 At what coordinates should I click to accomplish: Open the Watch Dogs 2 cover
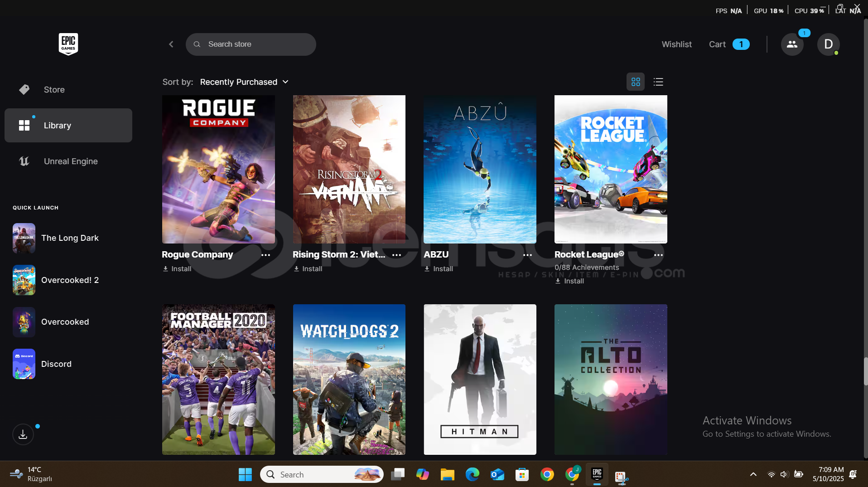click(x=349, y=380)
